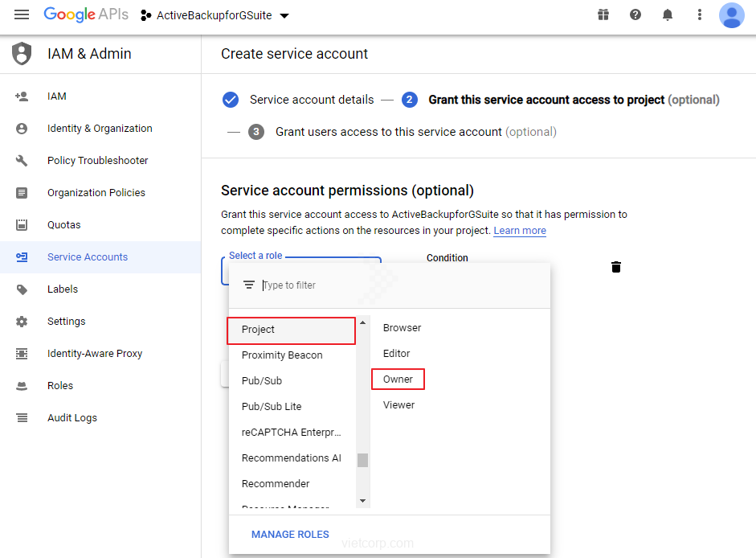Type in the role filter field

(x=402, y=285)
